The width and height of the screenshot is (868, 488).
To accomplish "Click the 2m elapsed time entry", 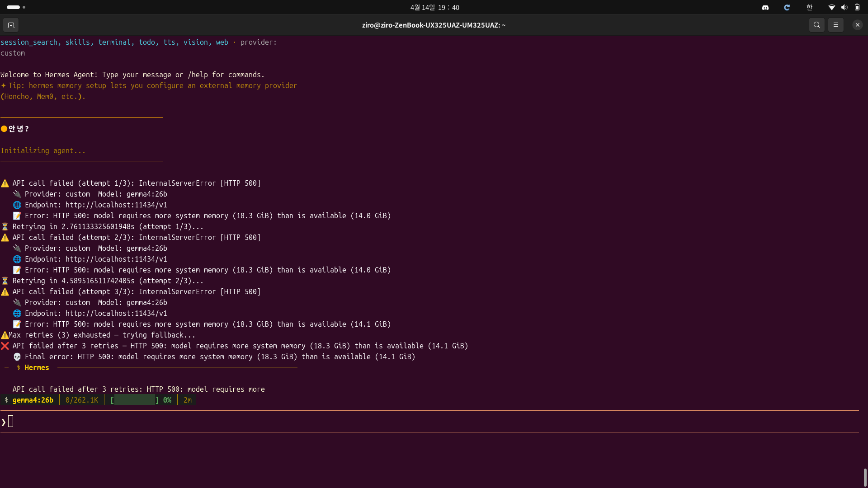I will [x=188, y=400].
